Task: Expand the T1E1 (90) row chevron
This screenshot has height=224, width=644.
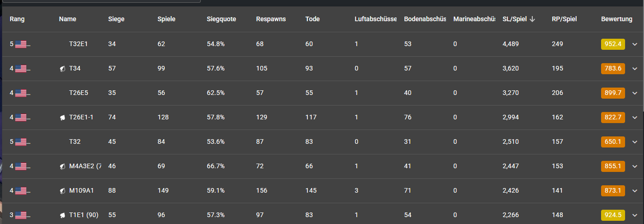Action: point(635,215)
